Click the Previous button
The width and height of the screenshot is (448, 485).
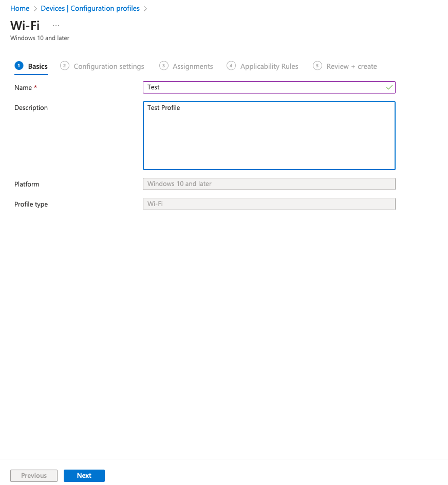34,475
